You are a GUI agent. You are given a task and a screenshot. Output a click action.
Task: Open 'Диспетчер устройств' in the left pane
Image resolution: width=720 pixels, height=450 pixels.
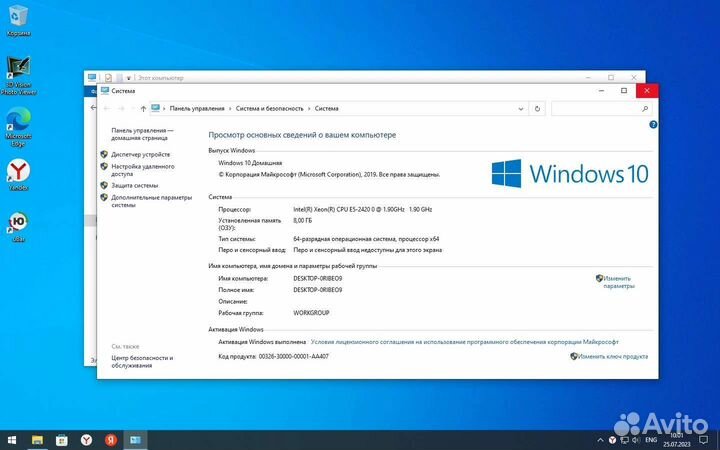140,155
